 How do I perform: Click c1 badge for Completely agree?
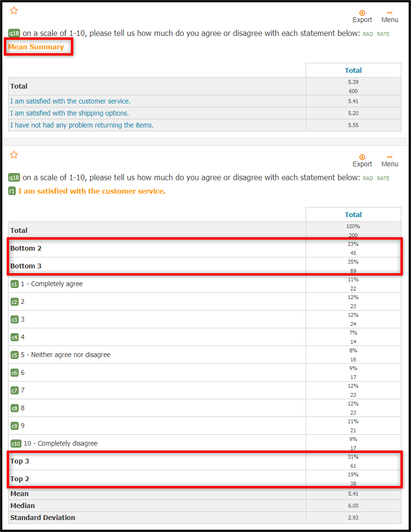14,284
